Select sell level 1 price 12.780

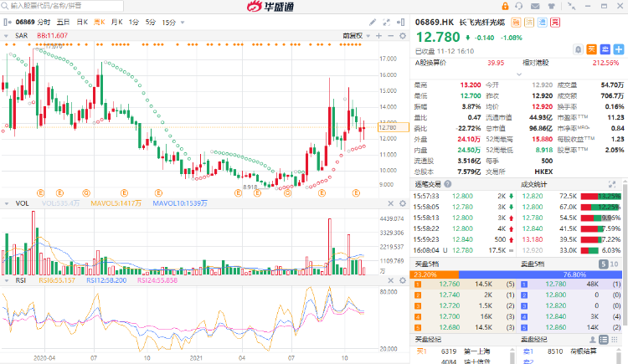[556, 284]
